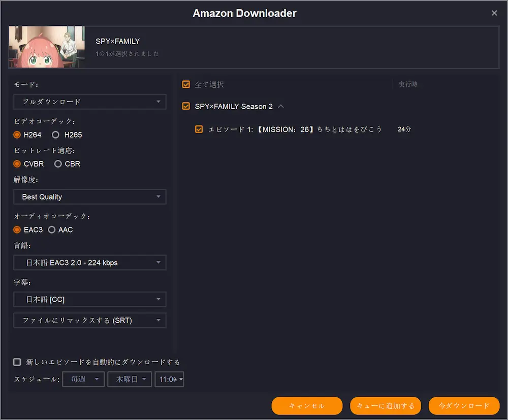Image resolution: width=508 pixels, height=420 pixels.
Task: Close the Amazon Downloader dialog
Action: (x=494, y=13)
